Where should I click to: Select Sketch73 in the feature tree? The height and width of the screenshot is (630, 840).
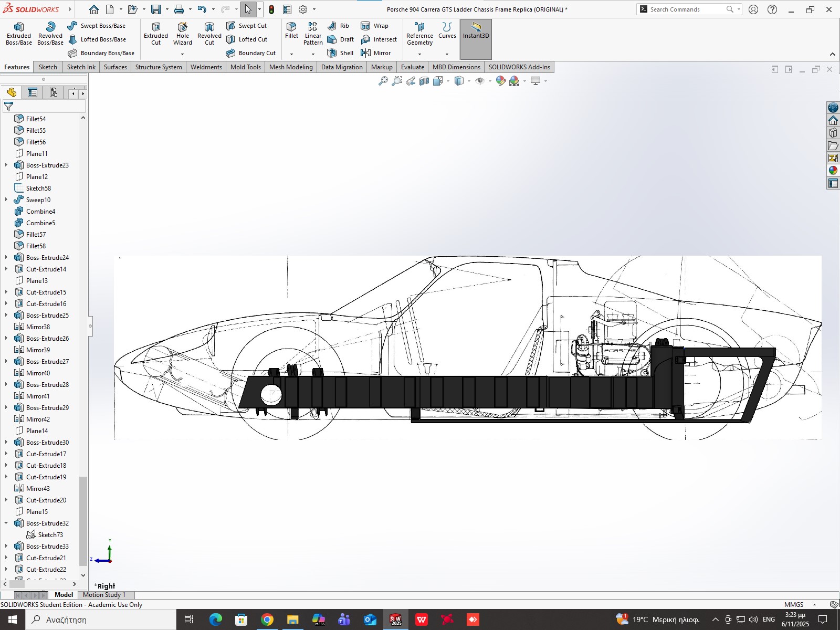point(50,534)
